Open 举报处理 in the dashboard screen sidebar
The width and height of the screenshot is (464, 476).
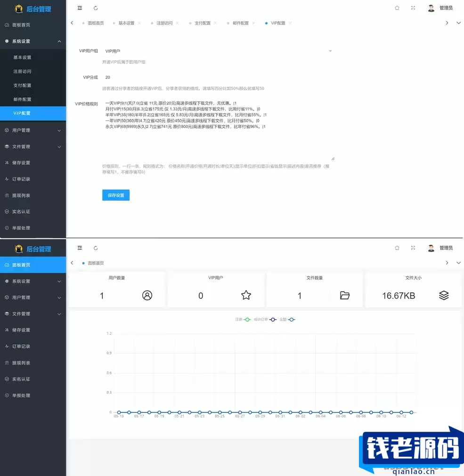pyautogui.click(x=33, y=395)
